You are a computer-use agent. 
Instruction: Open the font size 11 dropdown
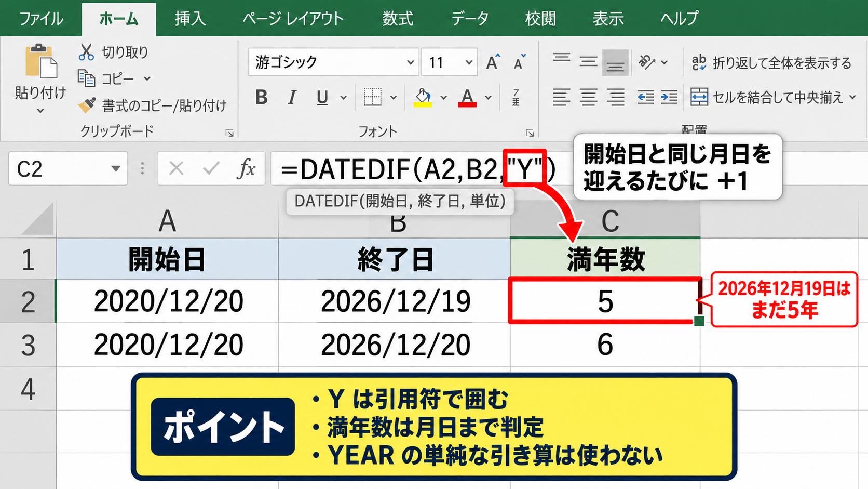coord(469,62)
